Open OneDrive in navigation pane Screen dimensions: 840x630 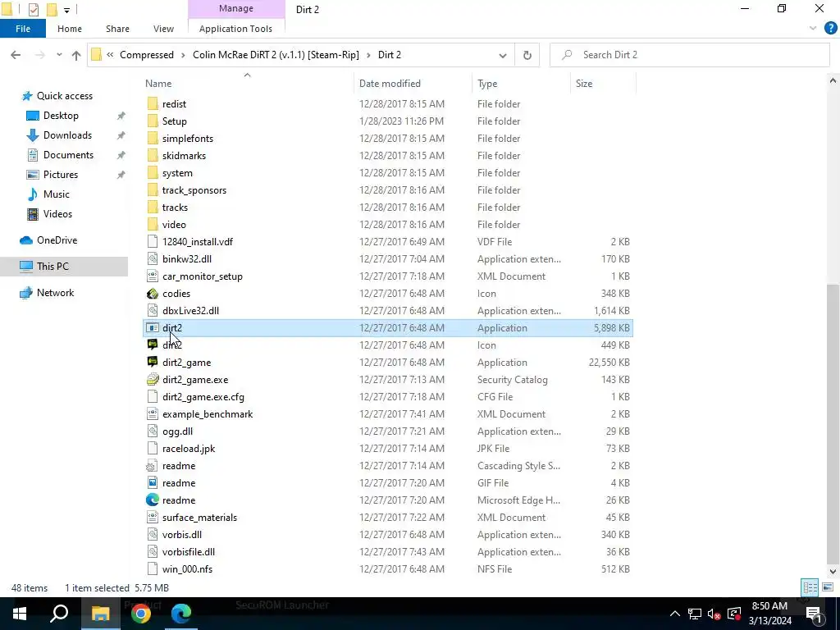pyautogui.click(x=57, y=240)
